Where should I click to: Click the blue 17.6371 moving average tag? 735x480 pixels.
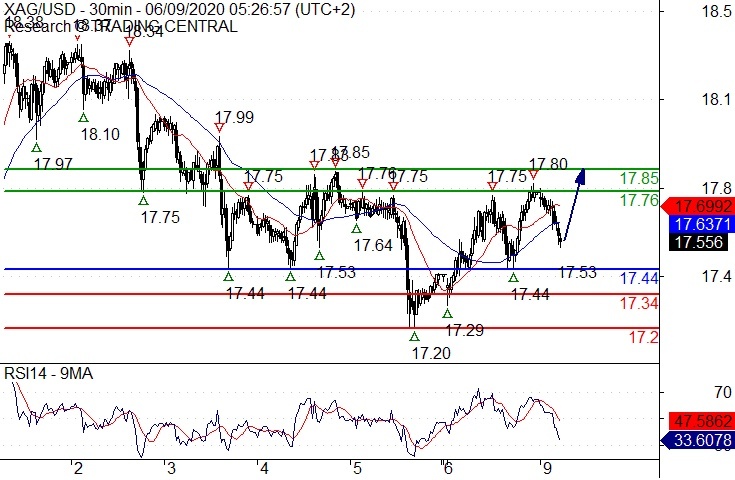(702, 224)
